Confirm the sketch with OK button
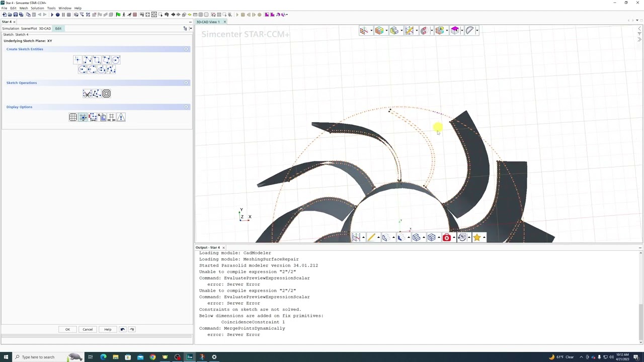Viewport: 644px width, 362px height. (x=67, y=329)
